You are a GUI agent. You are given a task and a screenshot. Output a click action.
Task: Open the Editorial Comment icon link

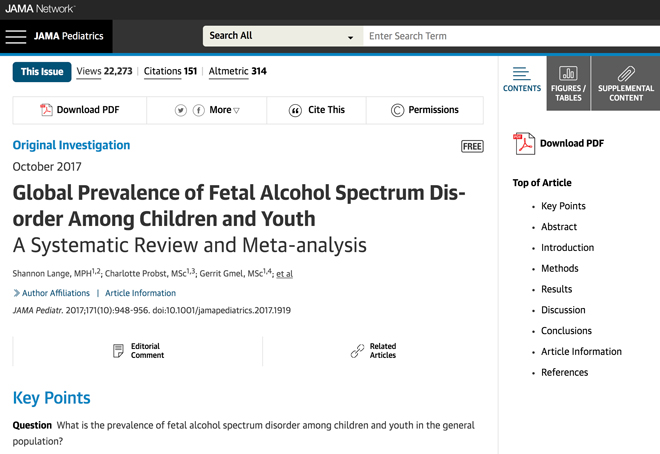click(x=118, y=351)
